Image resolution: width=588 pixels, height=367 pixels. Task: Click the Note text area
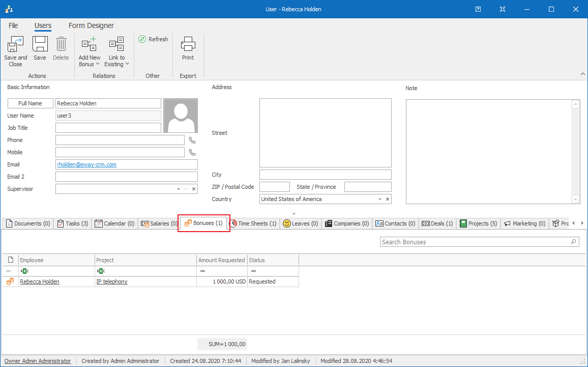point(489,152)
